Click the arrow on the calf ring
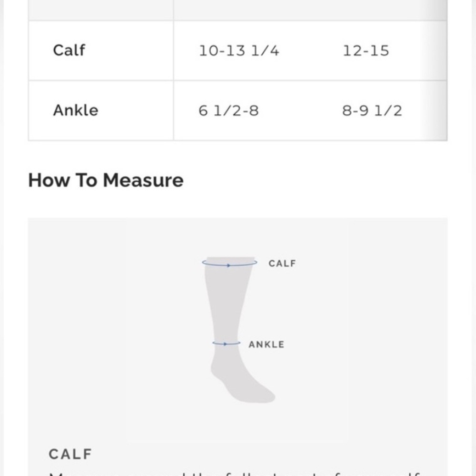Image resolution: width=476 pixels, height=476 pixels. [229, 266]
